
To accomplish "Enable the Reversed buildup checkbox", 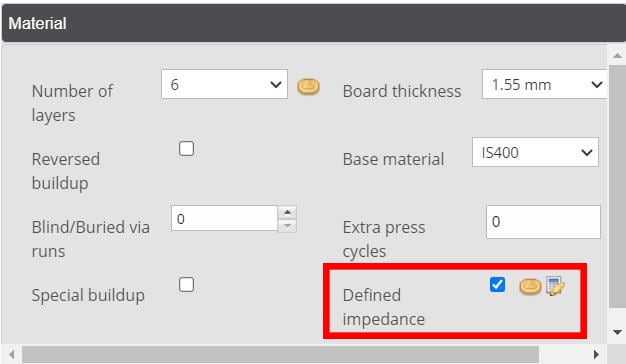I will 186,148.
